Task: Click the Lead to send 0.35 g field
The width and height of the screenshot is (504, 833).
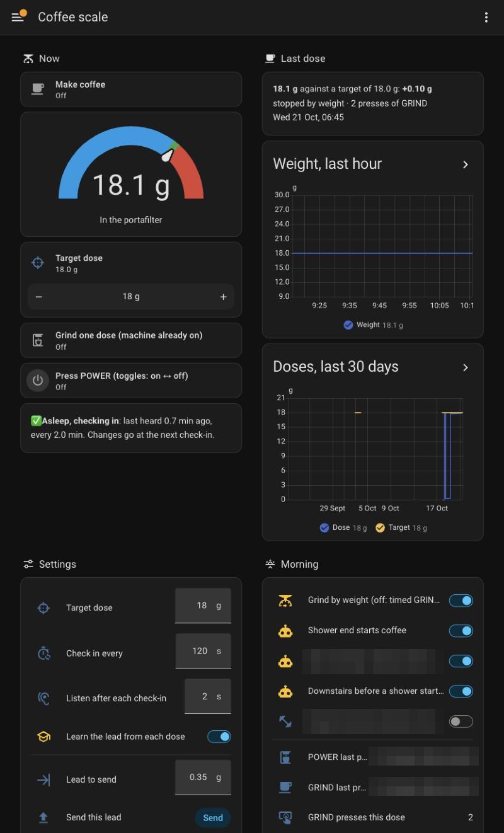Action: tap(203, 778)
